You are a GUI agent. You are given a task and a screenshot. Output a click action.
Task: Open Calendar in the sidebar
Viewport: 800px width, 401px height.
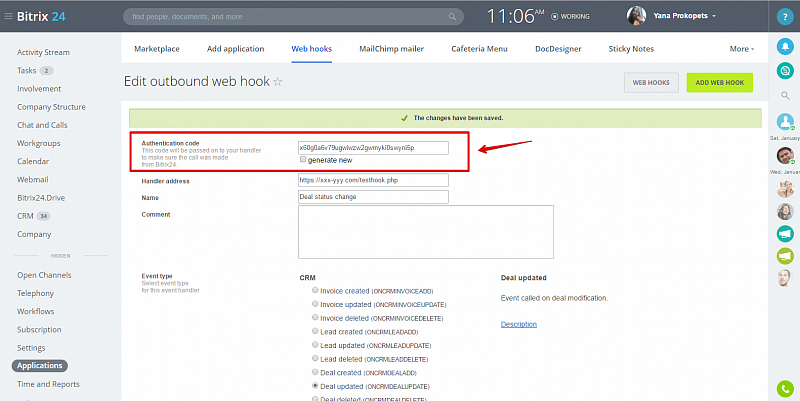tap(33, 161)
